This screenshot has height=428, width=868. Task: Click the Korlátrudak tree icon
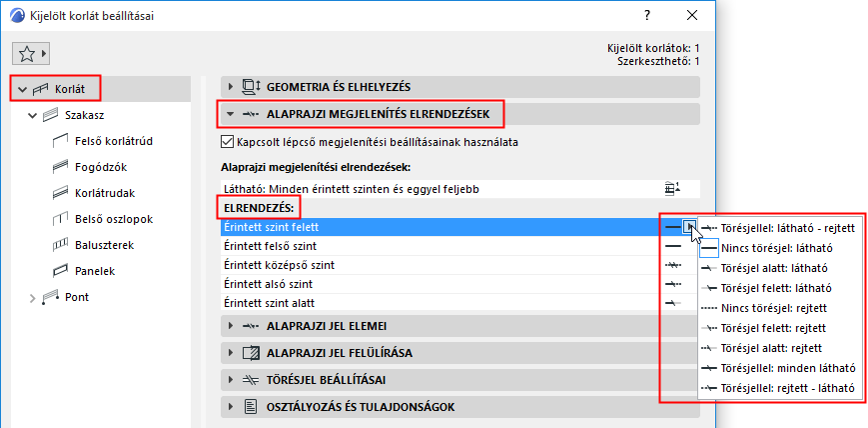[58, 193]
